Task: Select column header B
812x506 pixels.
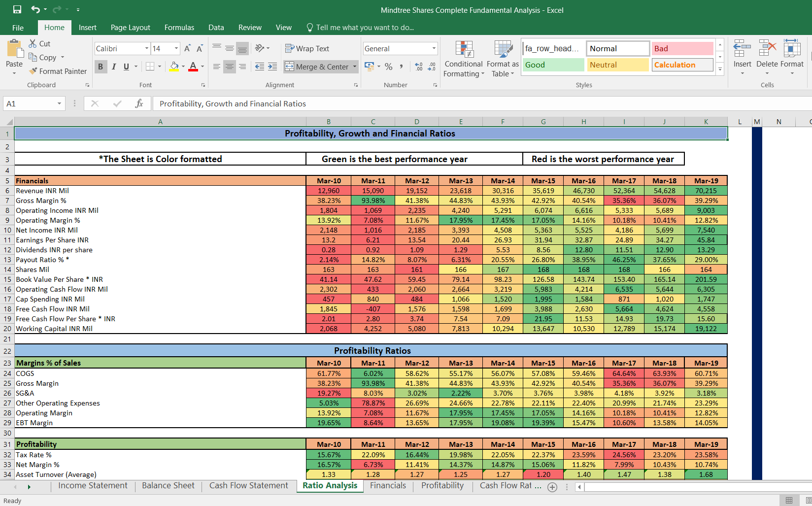Action: coord(329,122)
